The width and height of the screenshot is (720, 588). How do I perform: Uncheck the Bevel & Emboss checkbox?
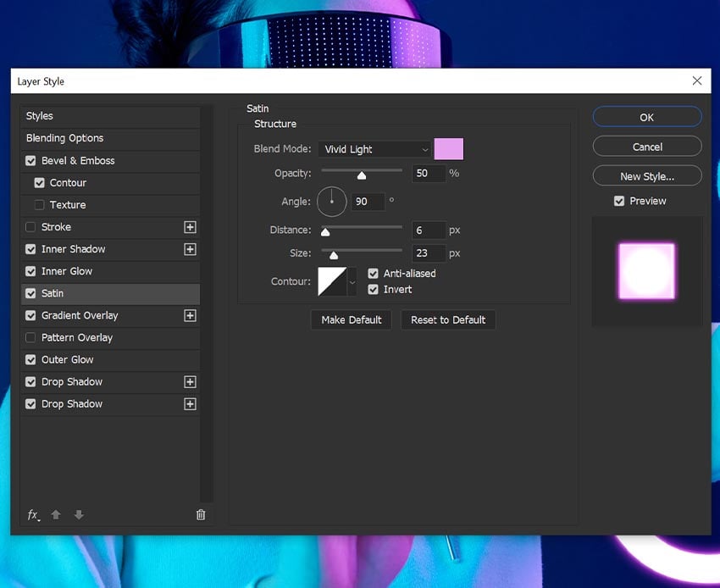30,161
